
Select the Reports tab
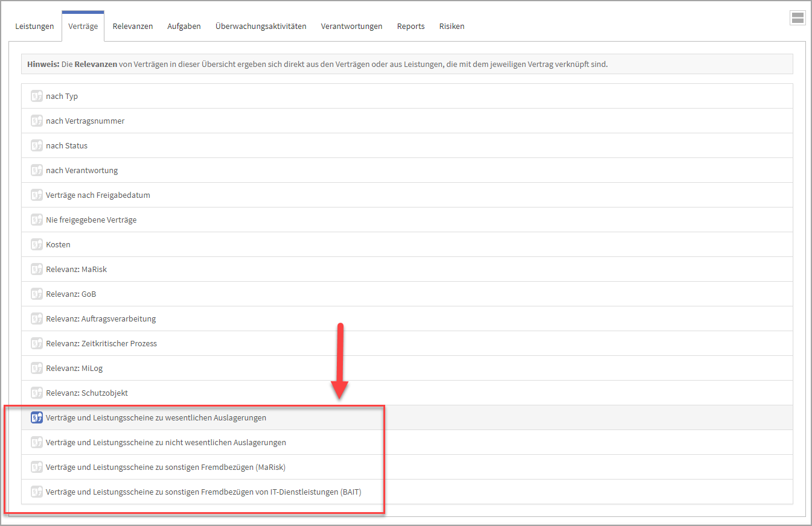pyautogui.click(x=411, y=27)
